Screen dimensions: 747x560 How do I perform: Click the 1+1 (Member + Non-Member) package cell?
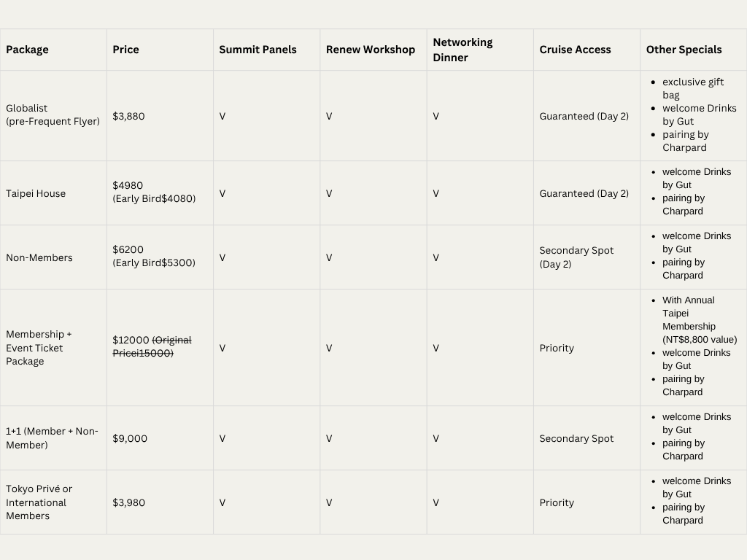52,438
